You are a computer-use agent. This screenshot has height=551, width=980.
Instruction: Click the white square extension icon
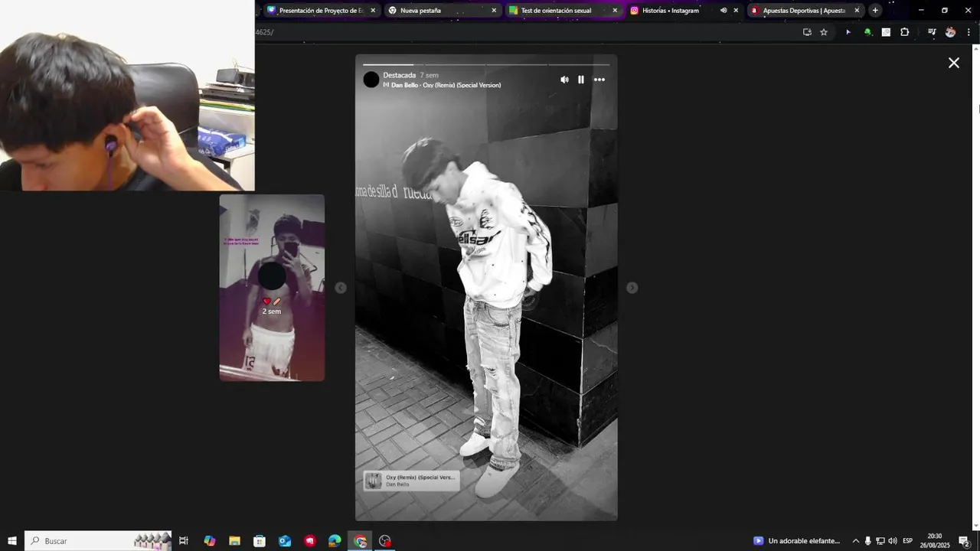[x=886, y=32]
